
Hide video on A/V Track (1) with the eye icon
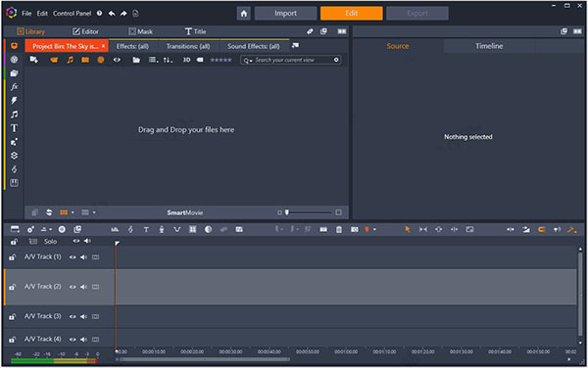(x=73, y=257)
